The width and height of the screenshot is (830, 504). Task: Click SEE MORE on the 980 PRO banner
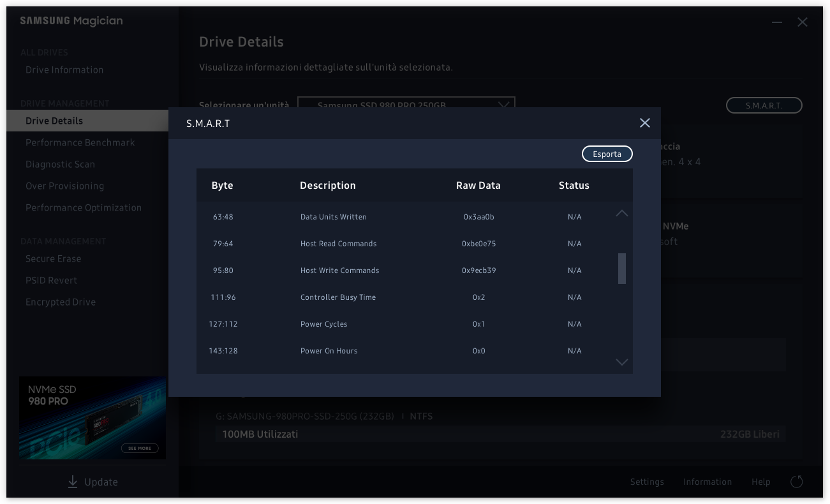(140, 448)
